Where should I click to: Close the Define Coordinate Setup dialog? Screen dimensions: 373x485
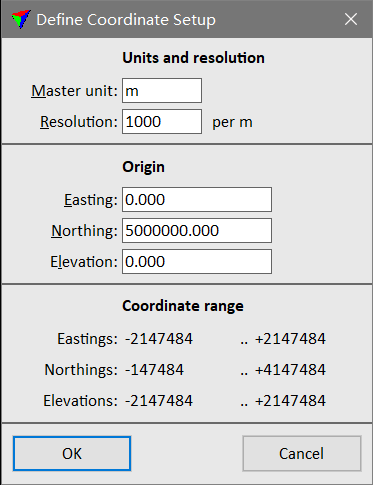click(x=351, y=19)
